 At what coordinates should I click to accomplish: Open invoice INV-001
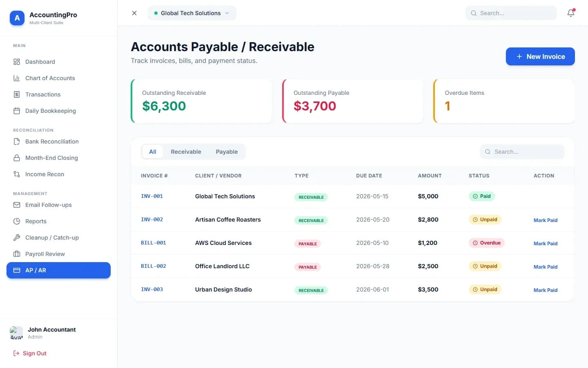point(152,196)
